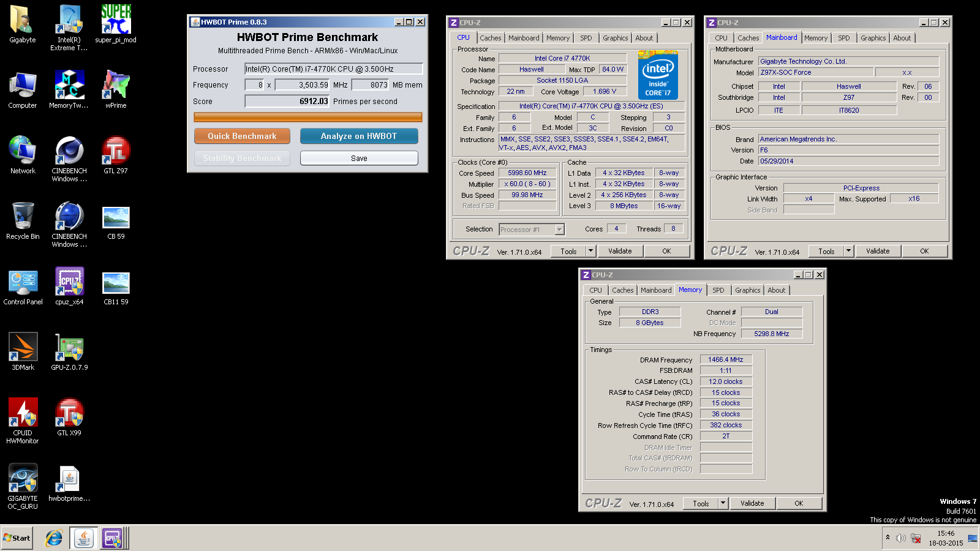The image size is (980, 551).
Task: Launch GIGABYTE OC_GURU shortcut
Action: [x=23, y=487]
